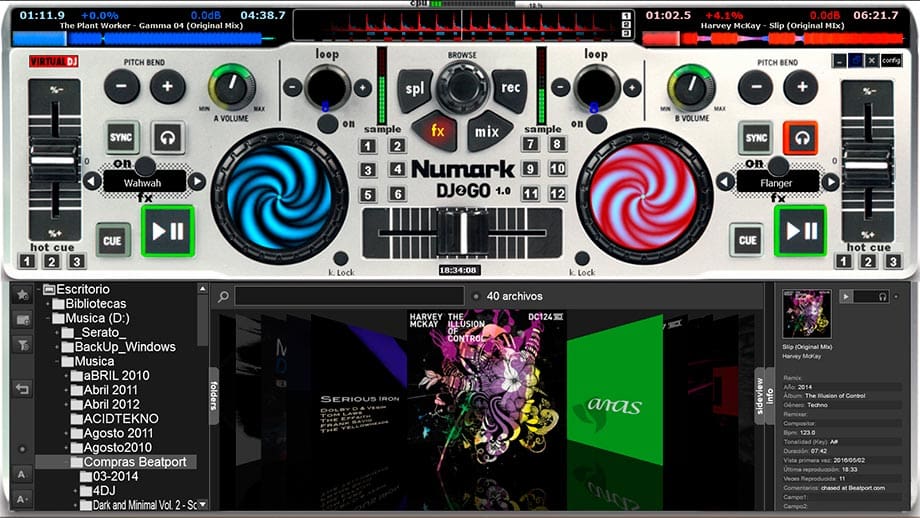Sync deck A tempo with SYNC
This screenshot has height=518, width=920.
pos(121,137)
